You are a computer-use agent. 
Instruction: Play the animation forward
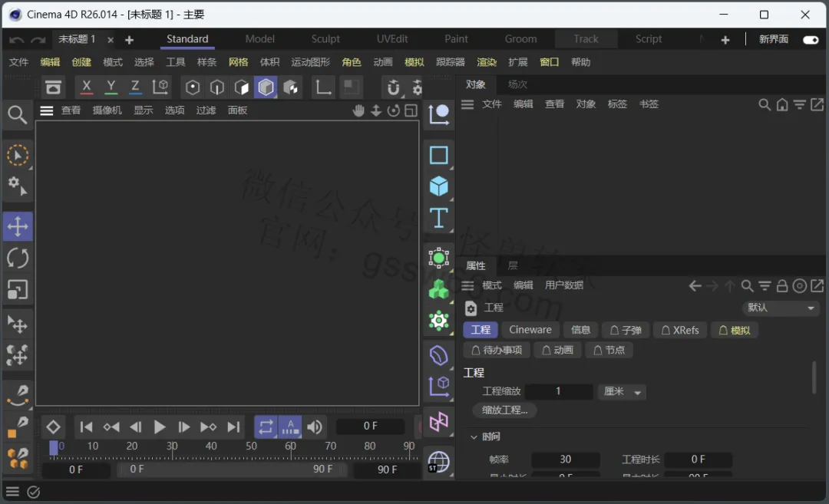point(159,427)
